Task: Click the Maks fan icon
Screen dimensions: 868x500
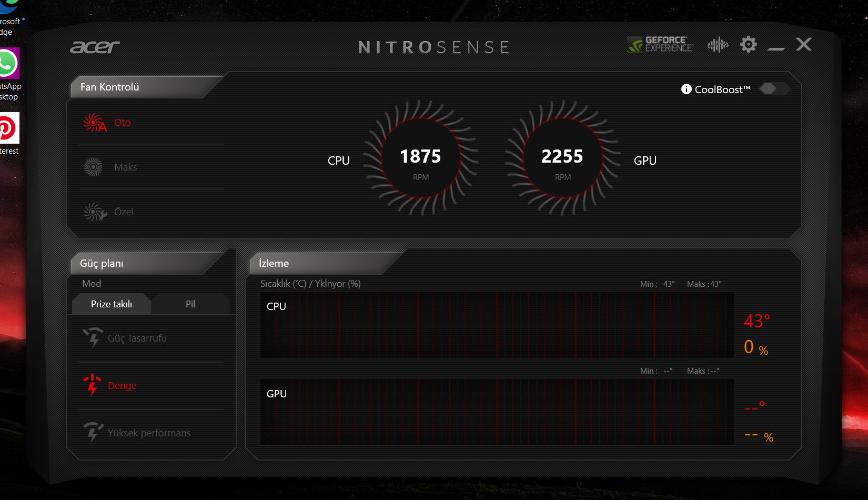Action: coord(93,167)
